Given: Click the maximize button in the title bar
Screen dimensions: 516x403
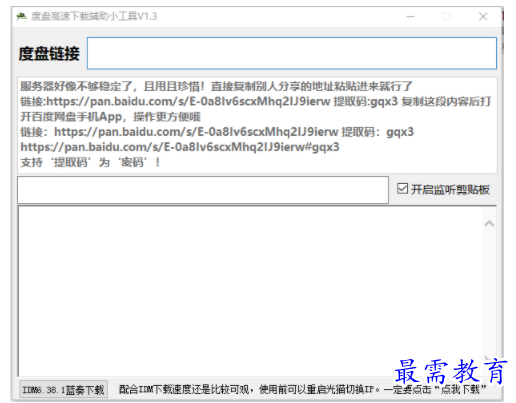Looking at the screenshot, I should pos(446,16).
